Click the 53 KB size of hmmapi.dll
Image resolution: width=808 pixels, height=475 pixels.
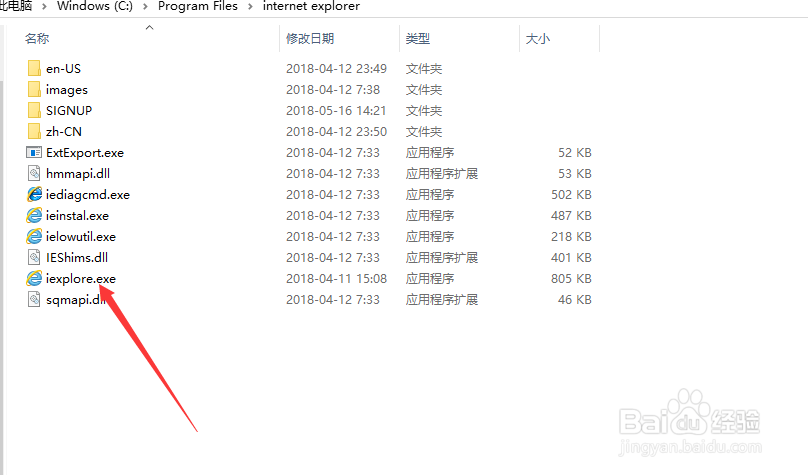tap(575, 174)
